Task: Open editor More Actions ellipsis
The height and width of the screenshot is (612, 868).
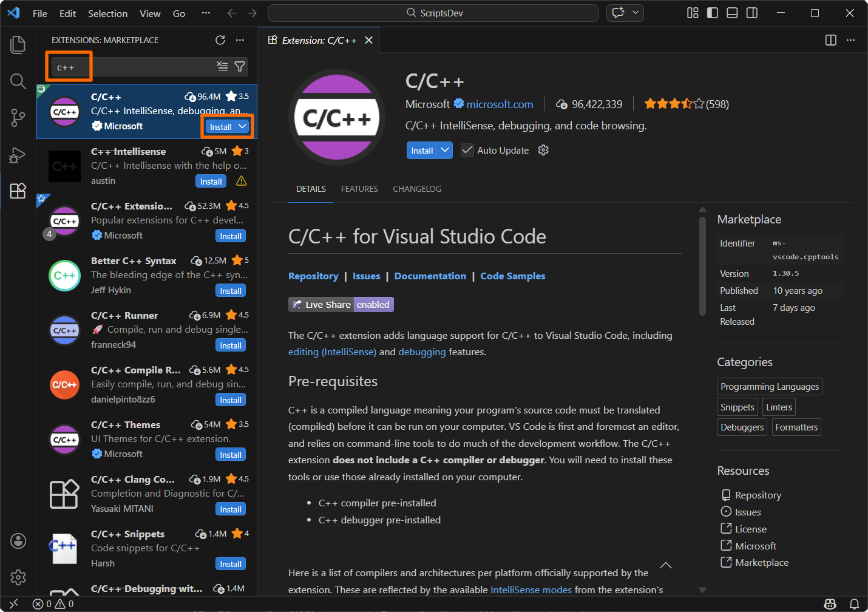Action: (850, 40)
